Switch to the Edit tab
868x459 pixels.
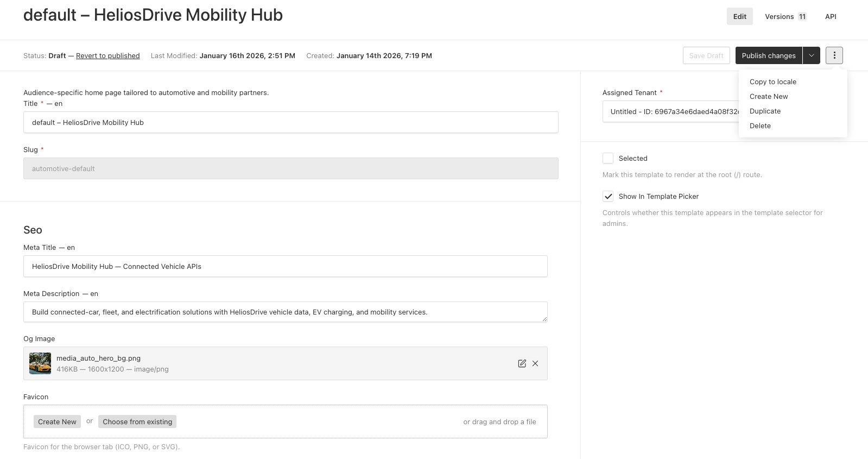(739, 16)
